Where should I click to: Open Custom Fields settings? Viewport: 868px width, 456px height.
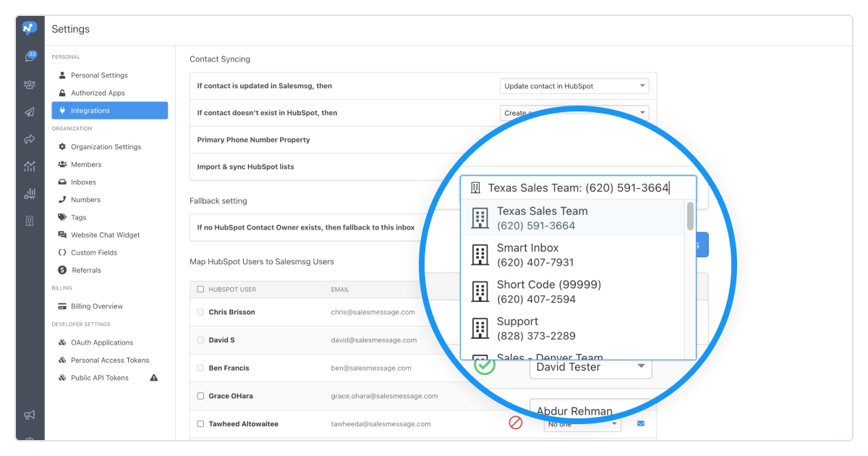93,253
